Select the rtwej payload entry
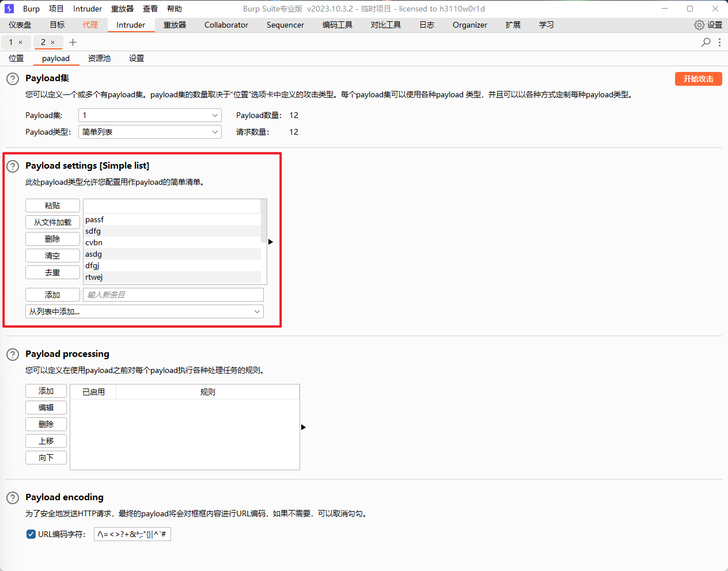The image size is (728, 571). pyautogui.click(x=172, y=277)
